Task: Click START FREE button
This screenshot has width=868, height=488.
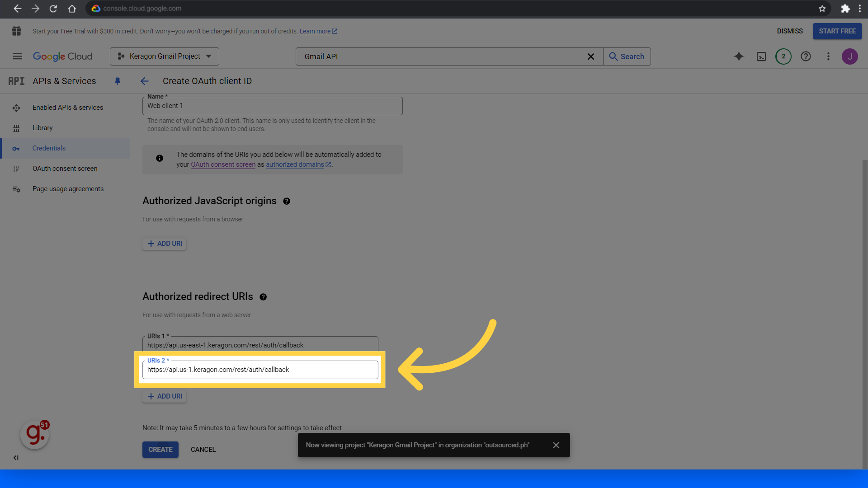Action: pos(837,31)
